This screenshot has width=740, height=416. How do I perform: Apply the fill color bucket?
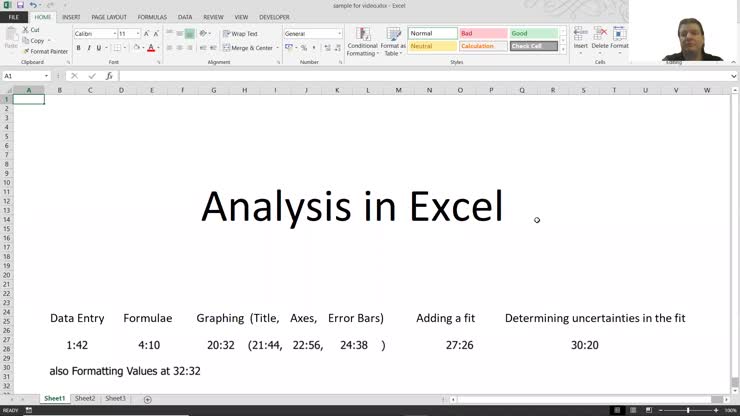[136, 48]
